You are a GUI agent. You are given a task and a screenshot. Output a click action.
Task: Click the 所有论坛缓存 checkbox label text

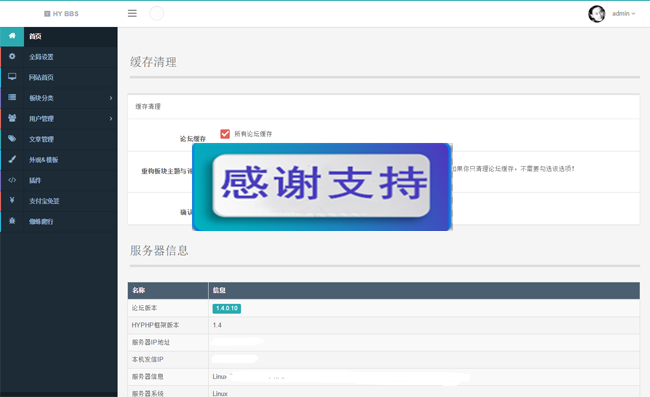[253, 134]
